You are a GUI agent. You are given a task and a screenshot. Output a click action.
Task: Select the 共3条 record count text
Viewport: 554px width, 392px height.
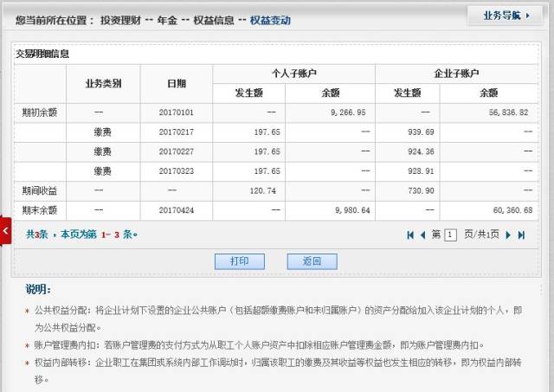click(36, 235)
